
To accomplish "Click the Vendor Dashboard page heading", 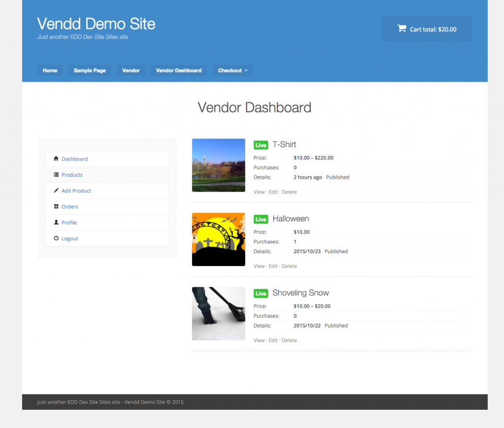I will click(254, 108).
